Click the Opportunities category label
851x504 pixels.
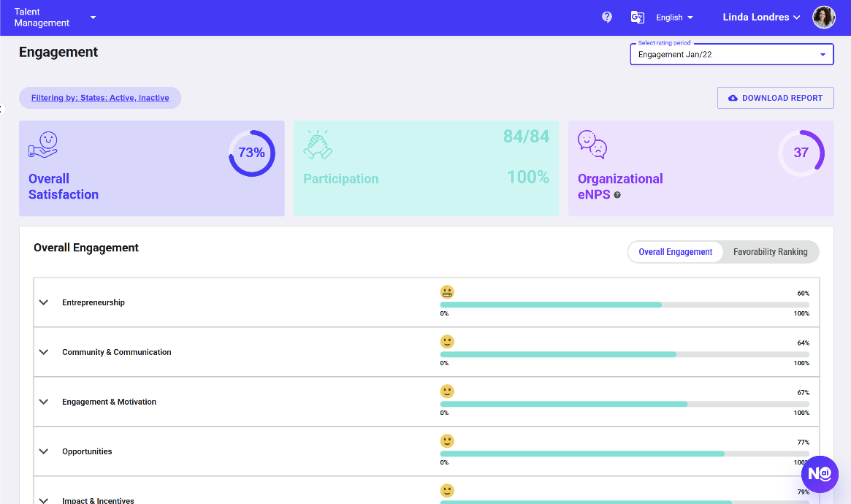tap(87, 451)
